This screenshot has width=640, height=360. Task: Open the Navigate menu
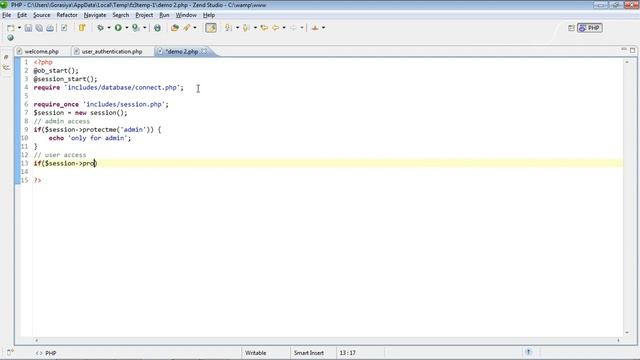click(95, 15)
